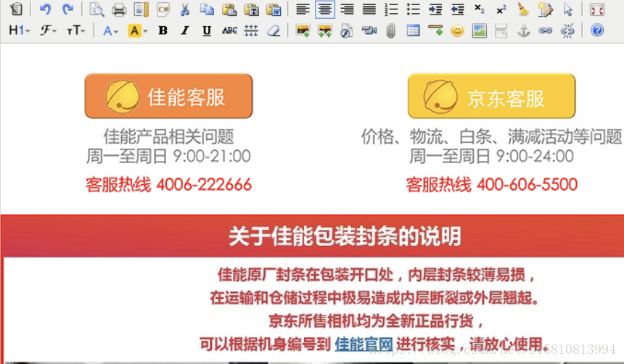Select all with the cursor arrow icon

pos(568,9)
